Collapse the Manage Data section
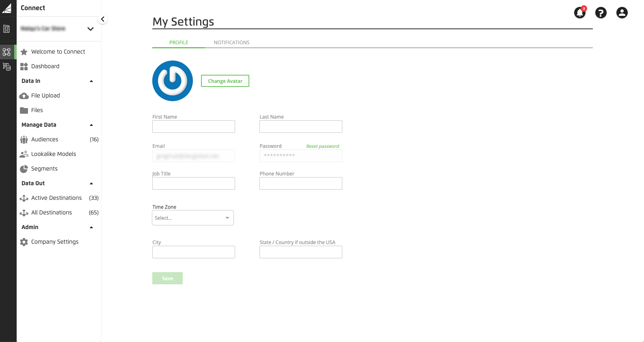644x342 pixels. [91, 125]
